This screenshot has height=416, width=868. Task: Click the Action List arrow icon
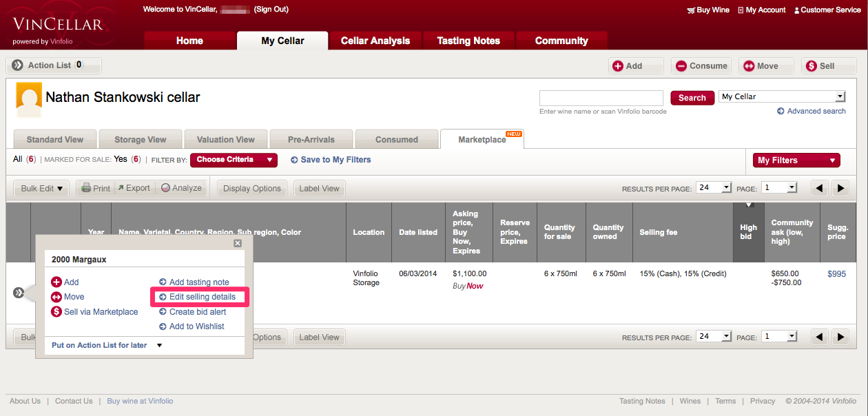pos(18,65)
